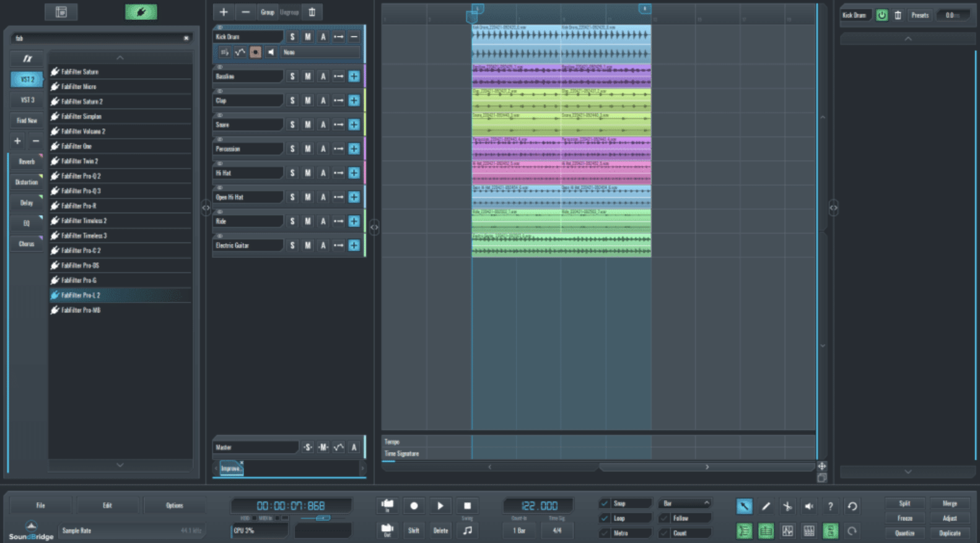Open the Reverb plugin category
The image size is (980, 543).
point(27,161)
